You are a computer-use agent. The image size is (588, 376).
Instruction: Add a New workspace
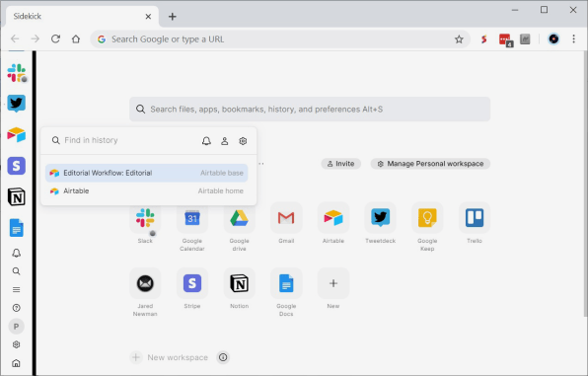point(169,357)
